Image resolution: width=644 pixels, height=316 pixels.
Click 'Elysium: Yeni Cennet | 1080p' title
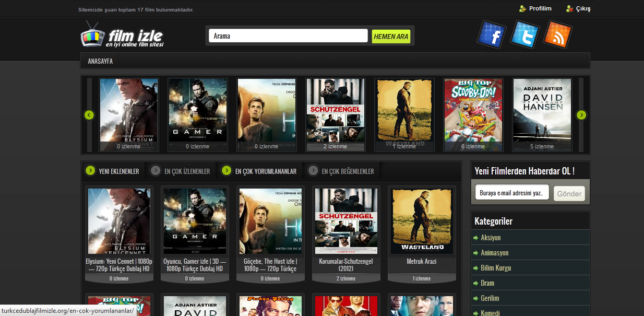click(x=119, y=265)
